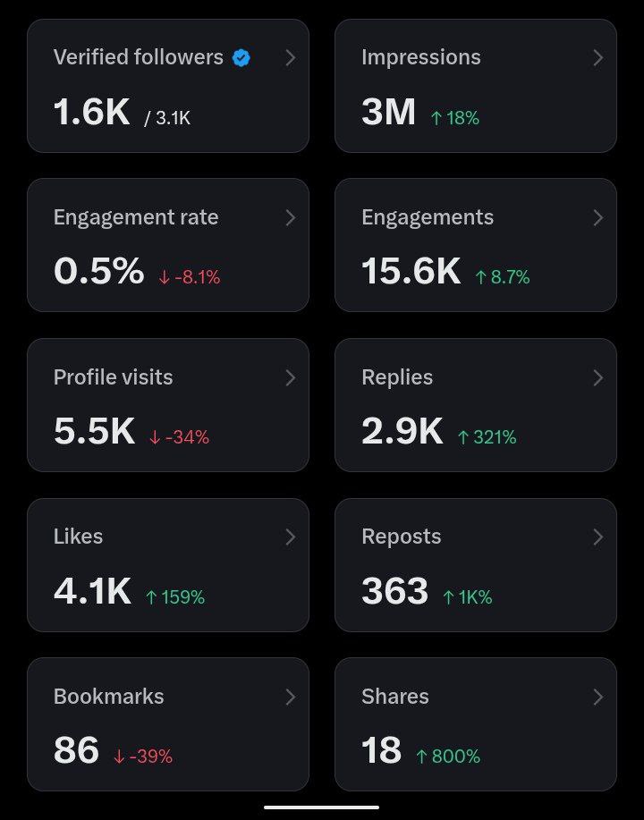Tap the home gesture bar at bottom
This screenshot has height=820, width=644.
click(321, 807)
